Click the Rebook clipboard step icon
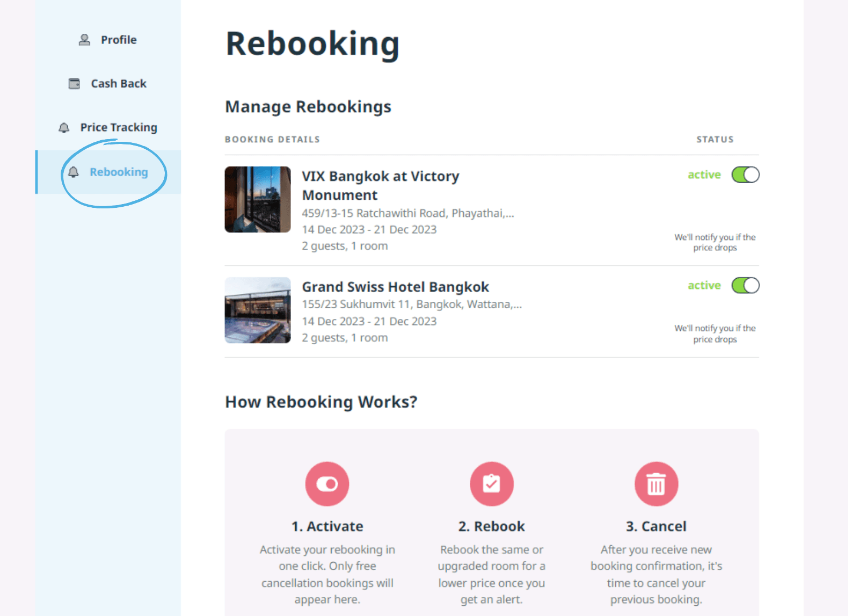 (x=492, y=484)
